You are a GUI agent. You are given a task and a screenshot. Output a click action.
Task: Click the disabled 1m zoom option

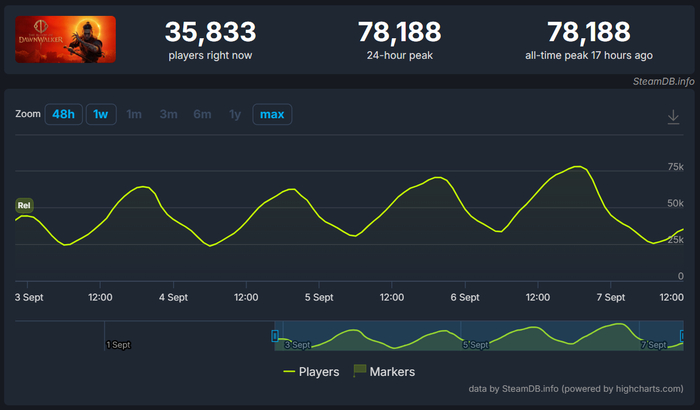(x=134, y=114)
